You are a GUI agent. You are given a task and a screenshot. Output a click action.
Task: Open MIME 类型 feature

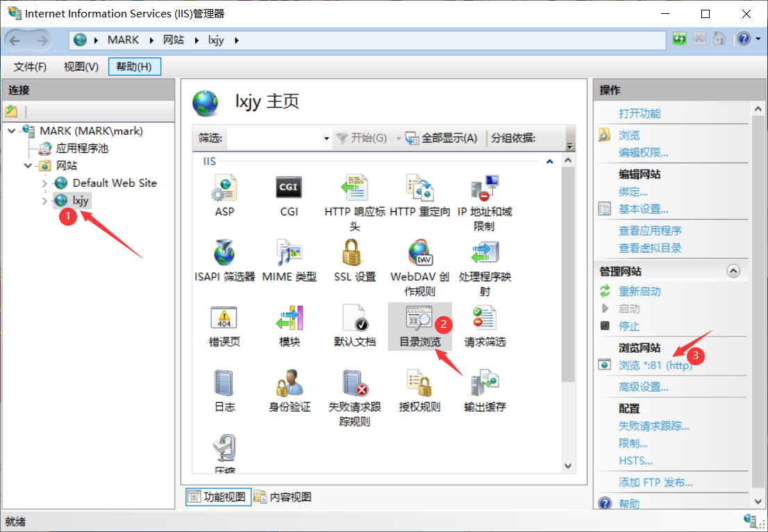289,260
